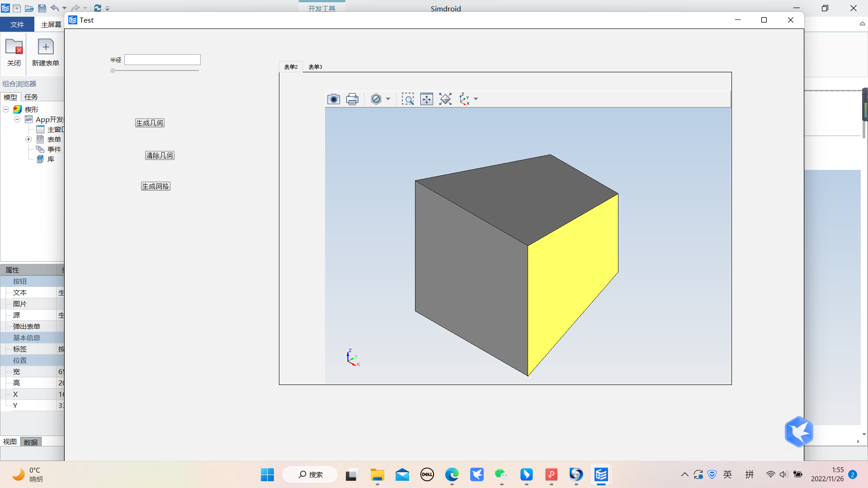The height and width of the screenshot is (488, 868).
Task: Open the 文件 menu
Action: [x=17, y=24]
